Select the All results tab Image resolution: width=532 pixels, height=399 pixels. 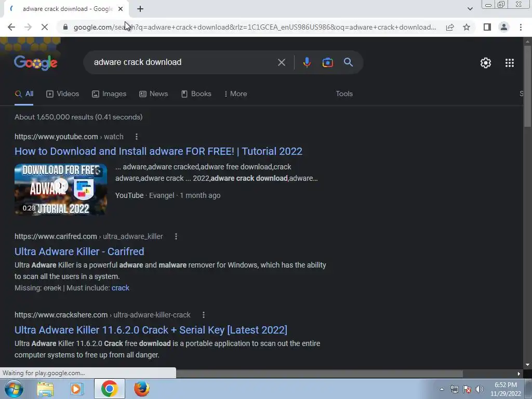24,94
